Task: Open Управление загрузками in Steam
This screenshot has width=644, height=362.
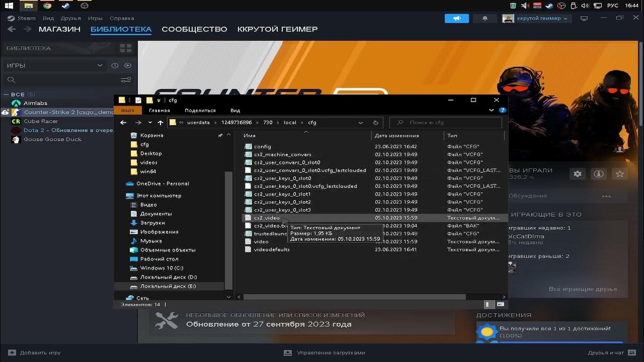Action: 326,352
